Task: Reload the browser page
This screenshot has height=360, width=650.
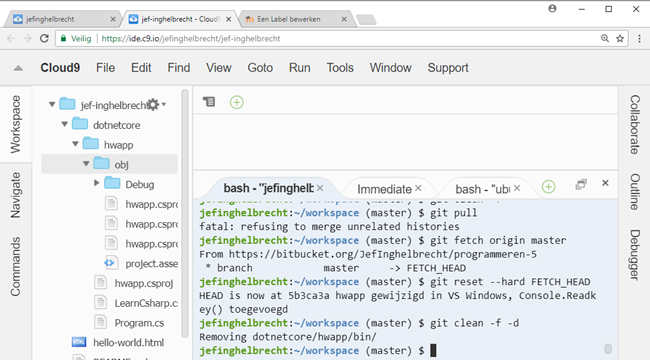Action: (x=44, y=39)
